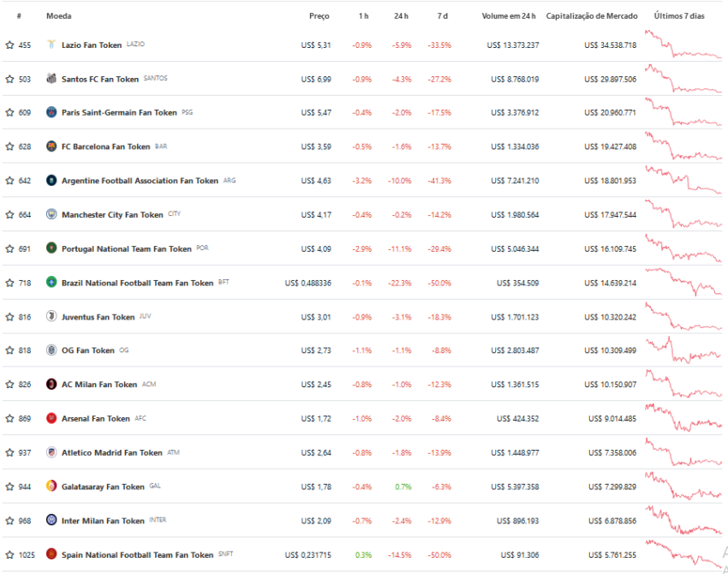This screenshot has width=728, height=574.
Task: Select the Galatasaray Fan Token logo
Action: [x=51, y=487]
